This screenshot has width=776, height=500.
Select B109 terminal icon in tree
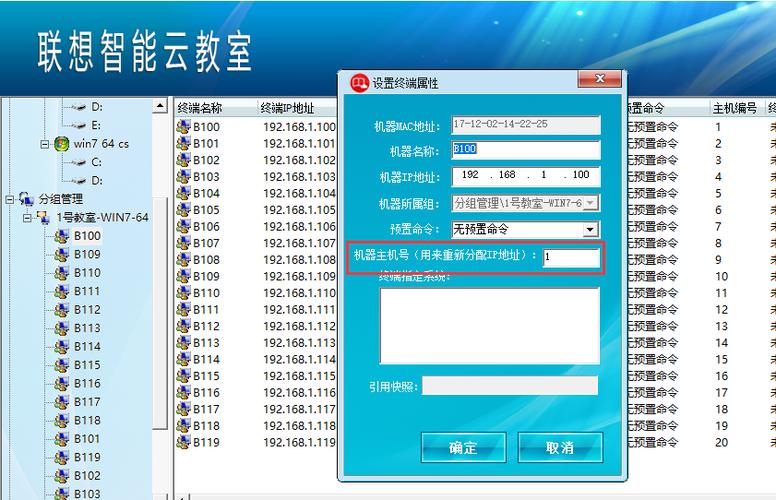[62, 254]
